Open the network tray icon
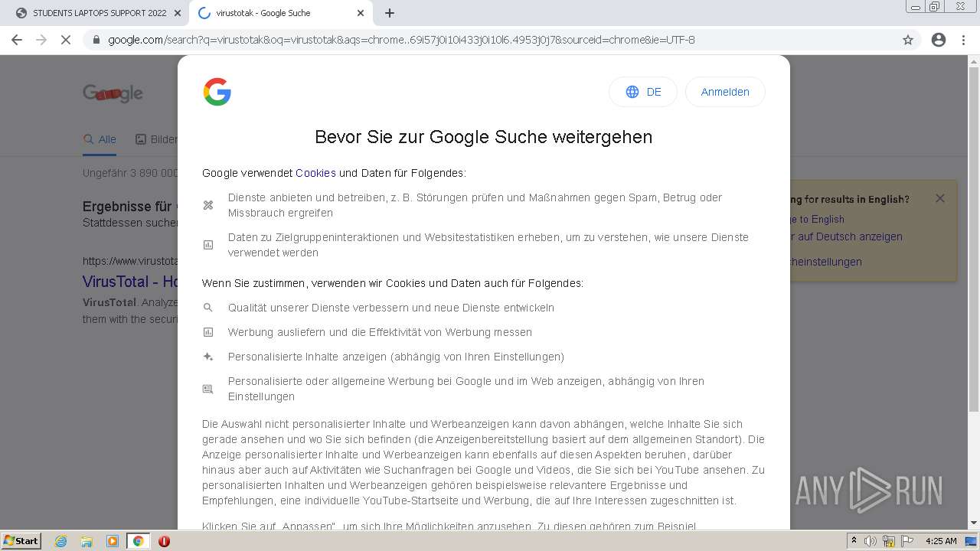980x551 pixels. [x=888, y=541]
